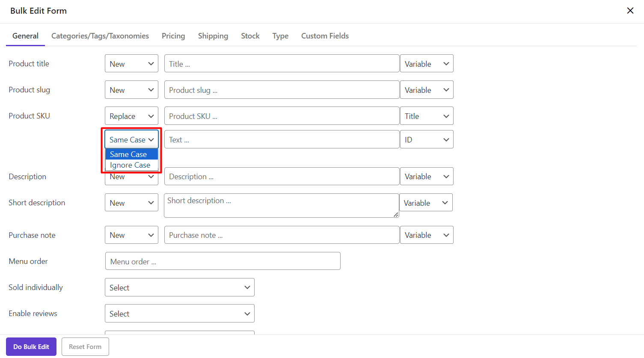Screen dimensions: 644x358
Task: Click the Title text field
Action: click(282, 63)
